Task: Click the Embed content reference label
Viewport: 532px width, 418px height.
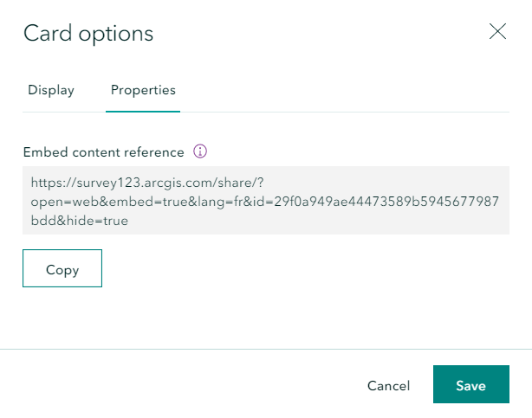Action: tap(103, 152)
